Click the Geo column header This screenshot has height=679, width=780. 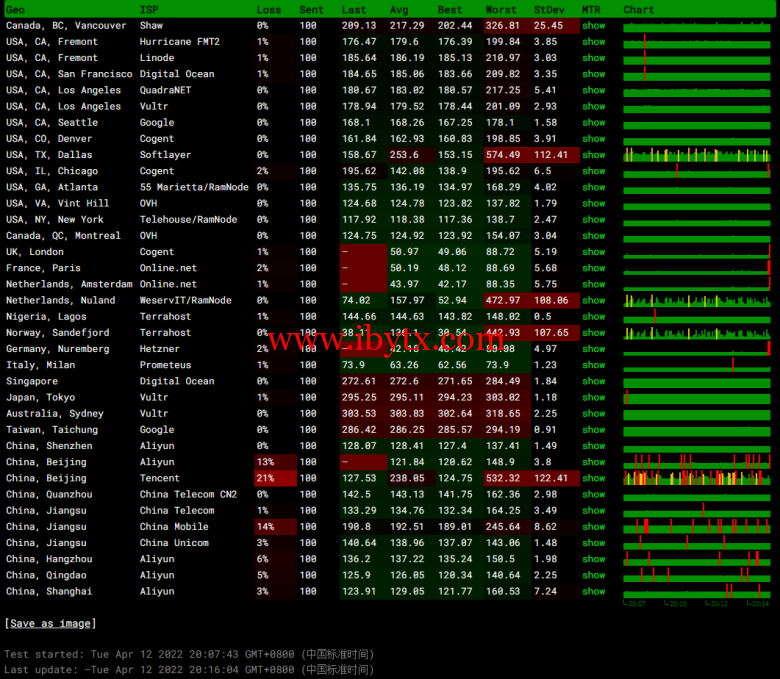16,9
